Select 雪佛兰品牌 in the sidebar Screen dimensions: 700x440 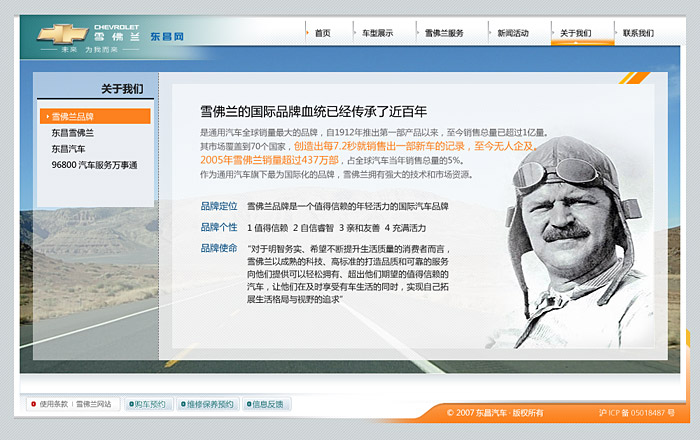click(x=95, y=116)
